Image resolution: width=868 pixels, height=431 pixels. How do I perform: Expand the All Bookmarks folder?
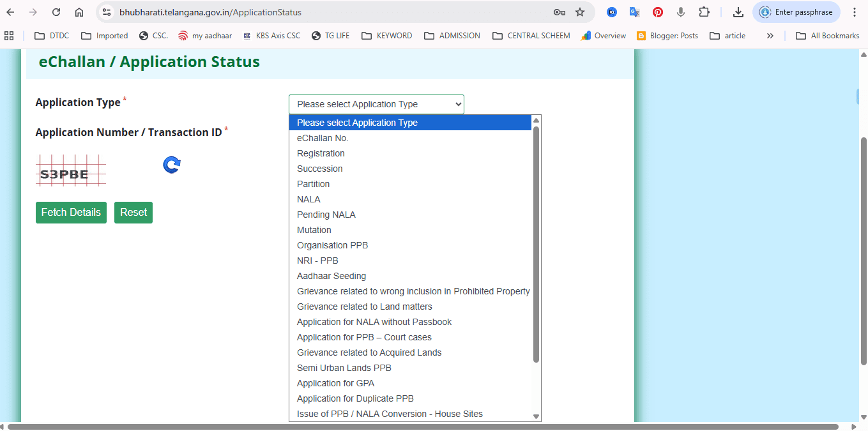[x=827, y=35]
